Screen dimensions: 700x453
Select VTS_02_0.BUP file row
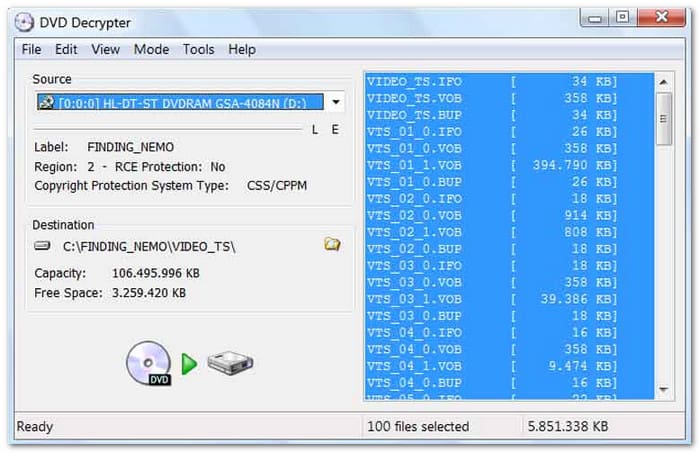coord(509,249)
